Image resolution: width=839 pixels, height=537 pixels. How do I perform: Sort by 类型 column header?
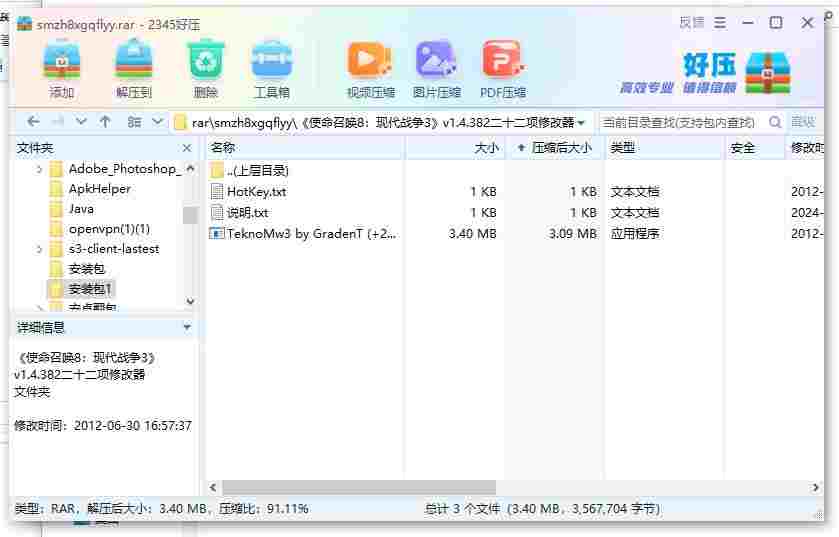[665, 148]
